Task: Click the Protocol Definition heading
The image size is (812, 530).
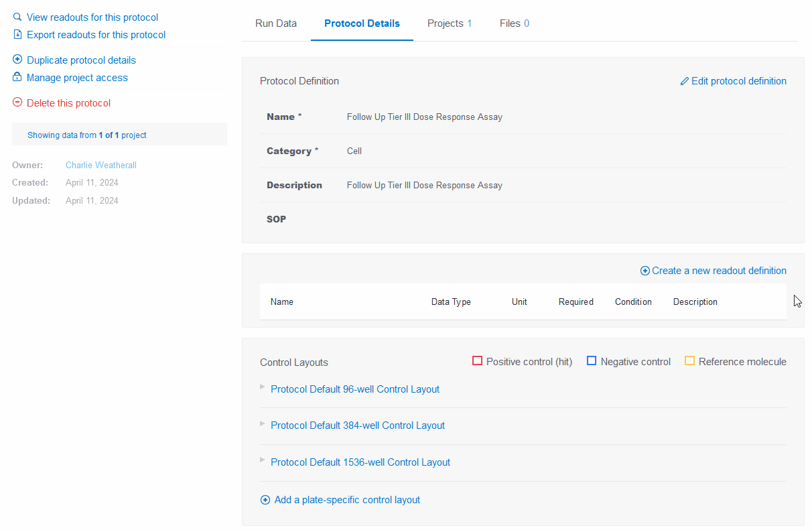Action: click(299, 81)
